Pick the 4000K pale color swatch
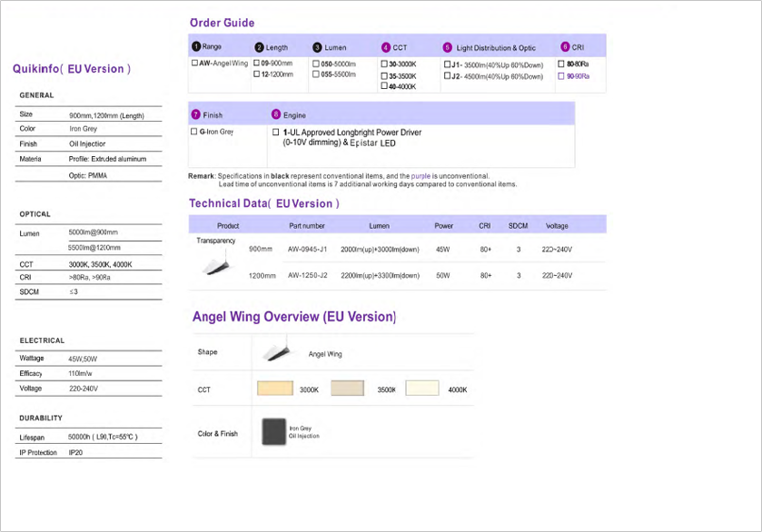 point(422,389)
